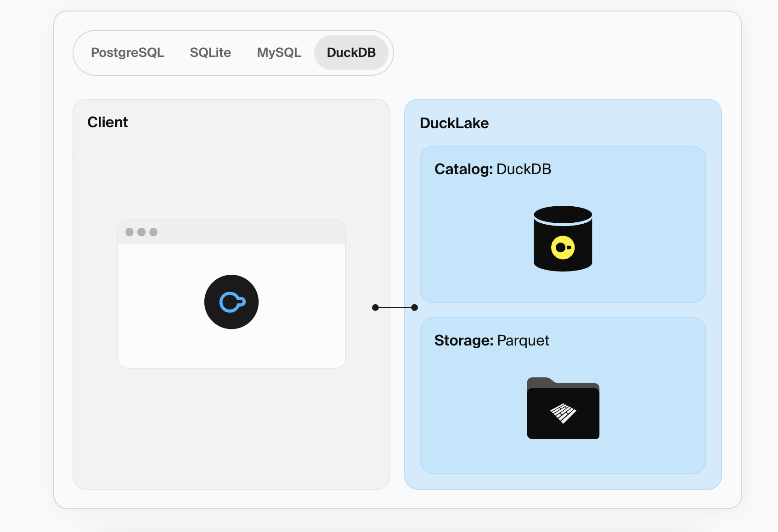This screenshot has height=532, width=778.
Task: Click the yellow DuckDB logo on the cylinder
Action: [x=563, y=248]
